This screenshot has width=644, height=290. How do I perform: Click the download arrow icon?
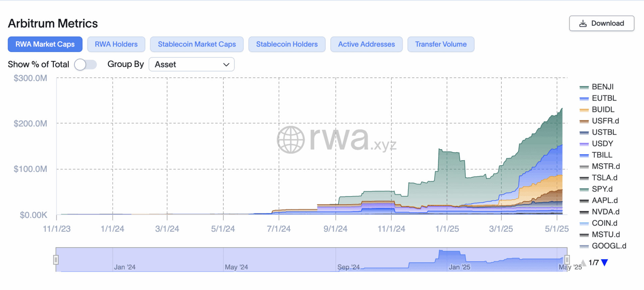pos(583,23)
